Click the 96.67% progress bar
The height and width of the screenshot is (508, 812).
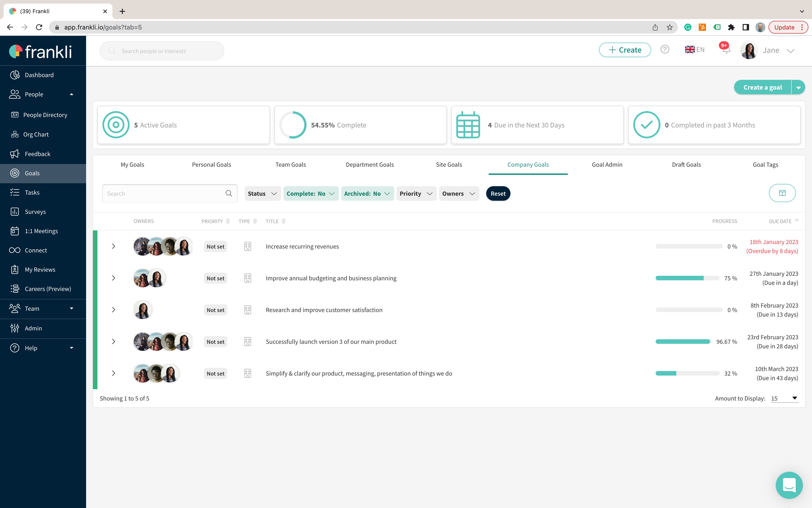[x=684, y=342]
